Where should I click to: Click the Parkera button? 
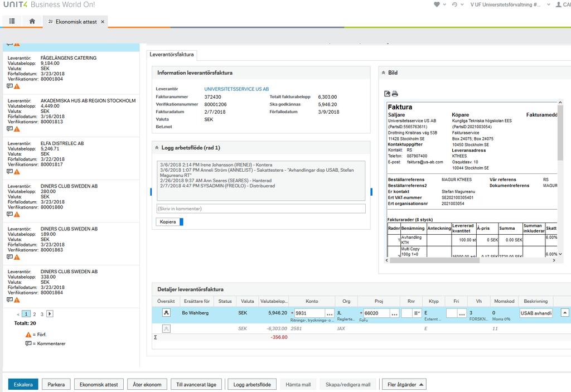pos(56,384)
